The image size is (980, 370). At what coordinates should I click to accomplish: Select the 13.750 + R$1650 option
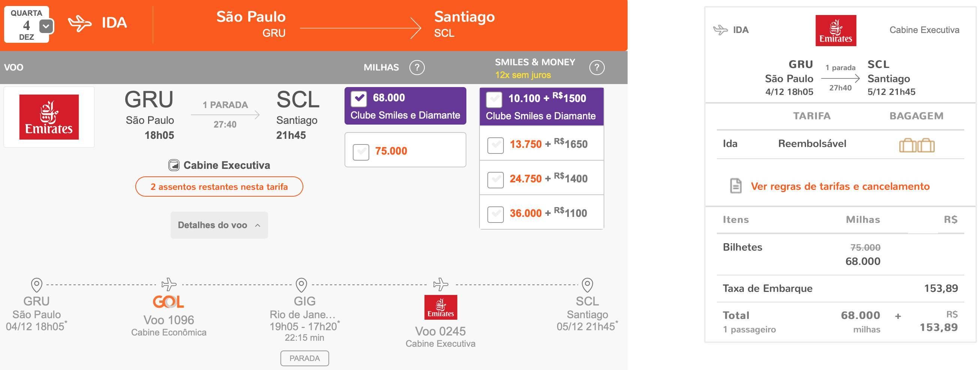pyautogui.click(x=495, y=145)
